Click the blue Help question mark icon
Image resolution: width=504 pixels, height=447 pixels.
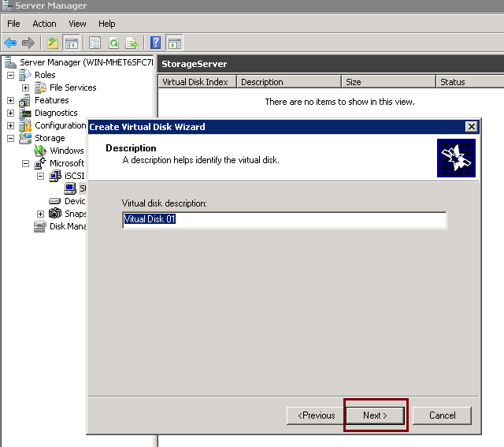(x=156, y=43)
